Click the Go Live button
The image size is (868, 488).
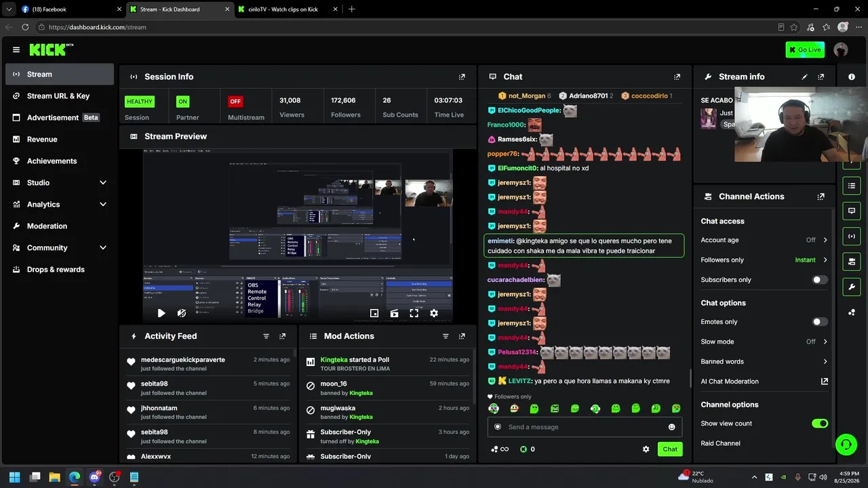(805, 49)
